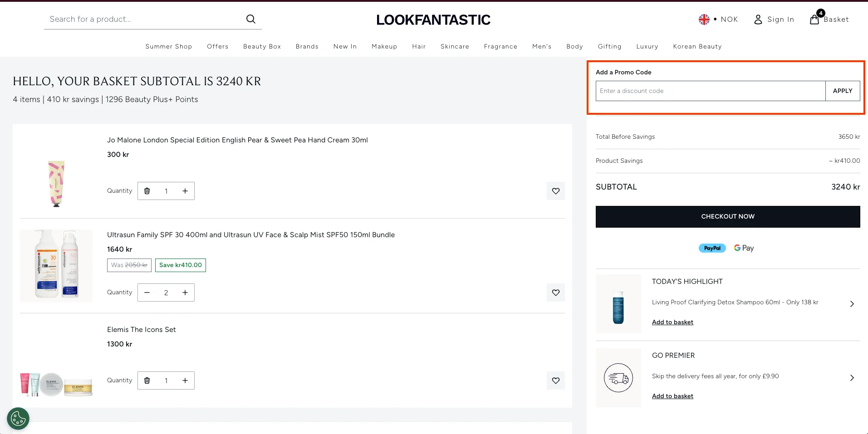Open the Brands menu
The height and width of the screenshot is (434, 868).
pyautogui.click(x=307, y=46)
